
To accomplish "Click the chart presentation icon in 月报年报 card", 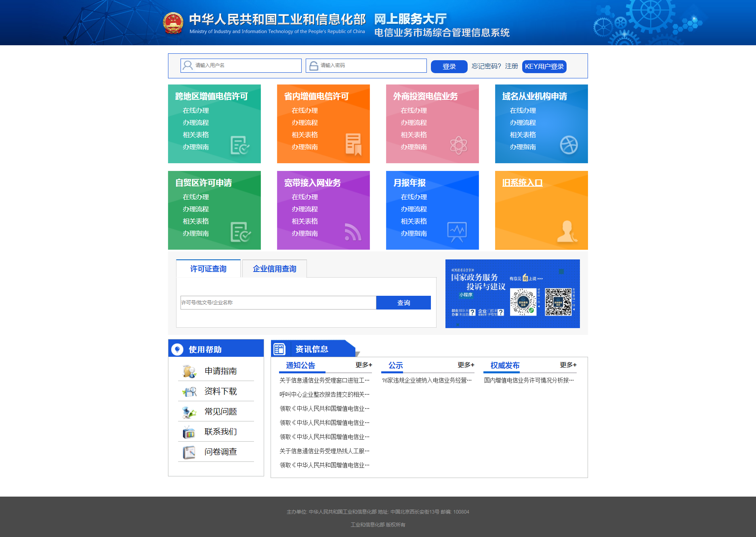I will (457, 232).
